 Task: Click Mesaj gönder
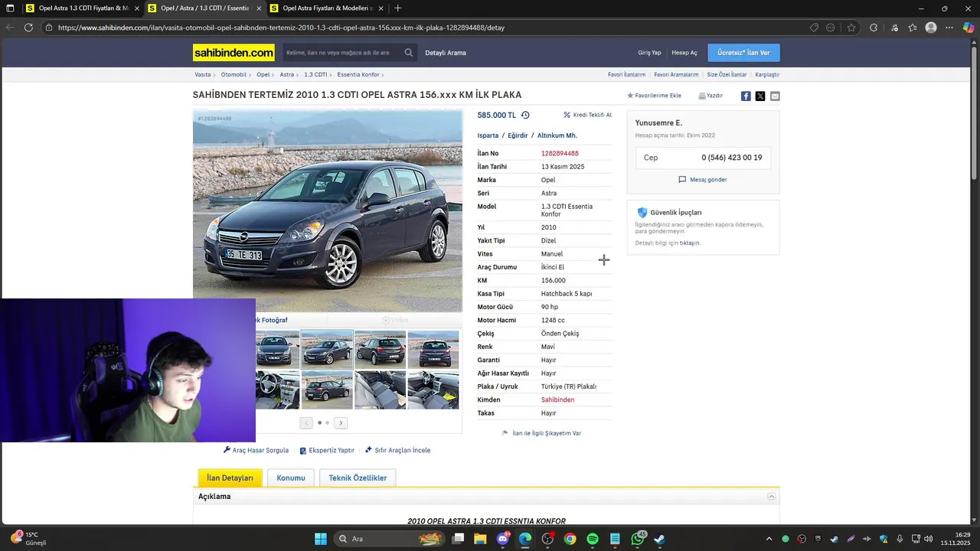click(x=703, y=180)
